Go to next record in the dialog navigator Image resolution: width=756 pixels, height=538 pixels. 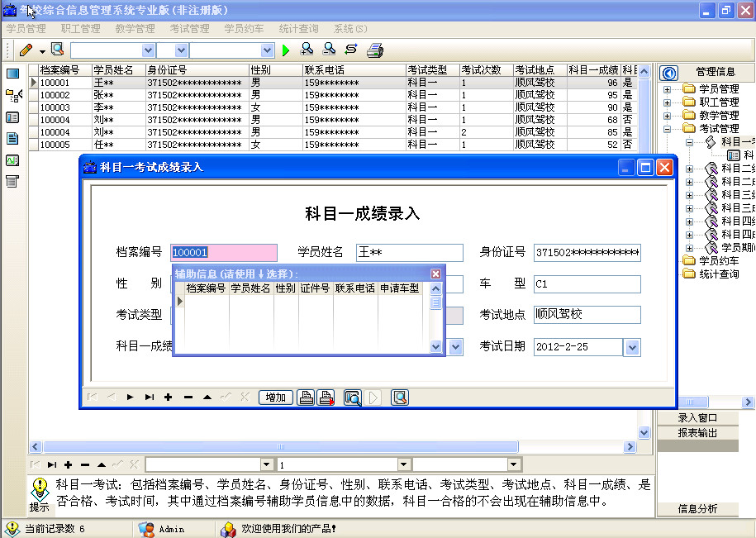(x=131, y=398)
